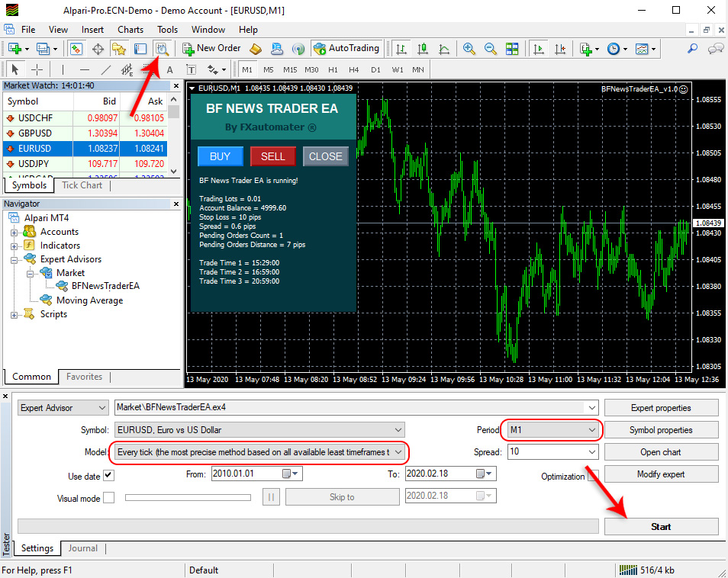Select the arrow cursor tool
Screen dimensions: 728x578
tap(14, 70)
